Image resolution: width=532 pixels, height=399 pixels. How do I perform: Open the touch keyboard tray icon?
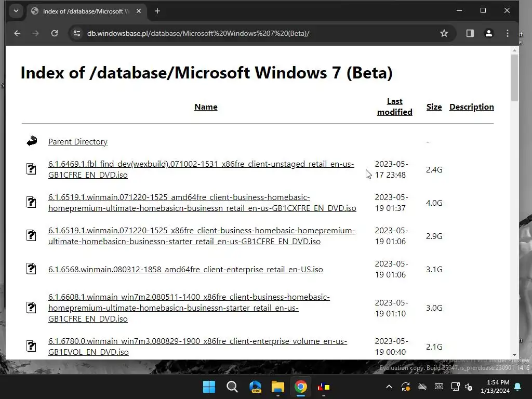[438, 387]
